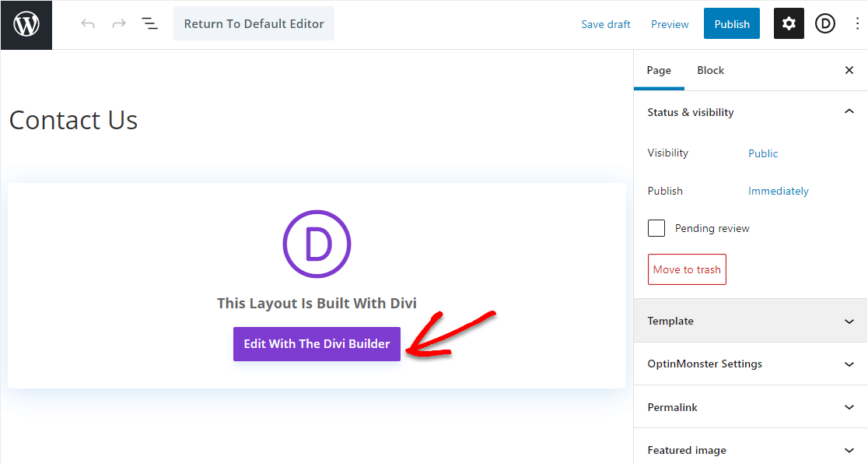868x464 pixels.
Task: Click the Visibility label text
Action: (x=667, y=153)
